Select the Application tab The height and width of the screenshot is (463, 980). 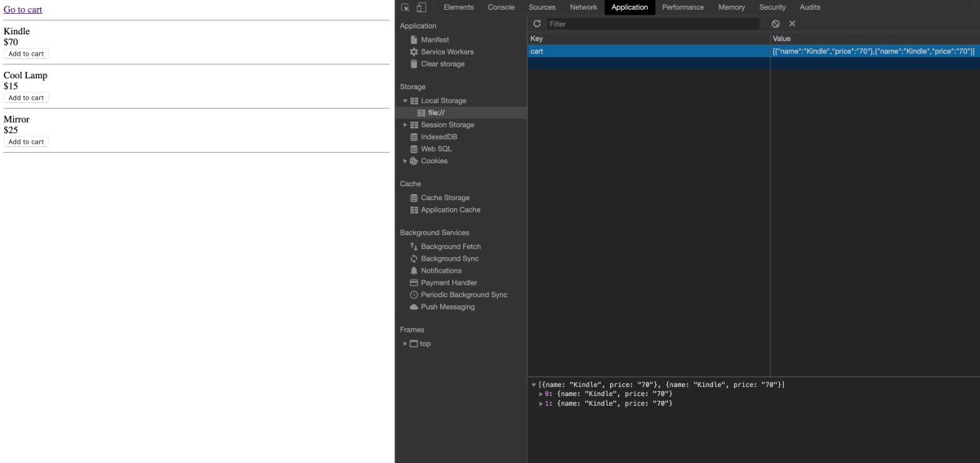[x=630, y=7]
